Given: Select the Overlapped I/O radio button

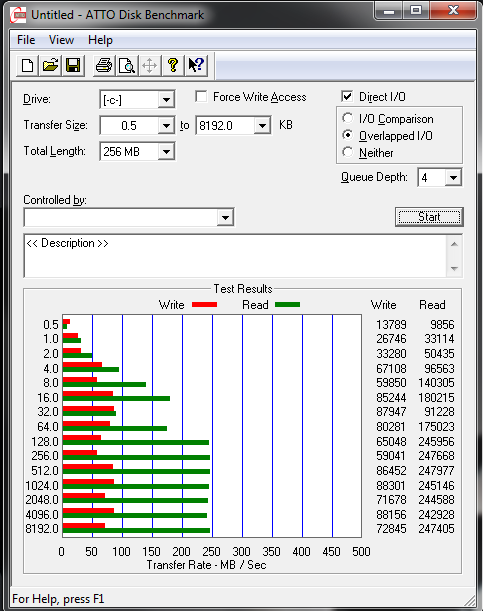Looking at the screenshot, I should point(347,135).
